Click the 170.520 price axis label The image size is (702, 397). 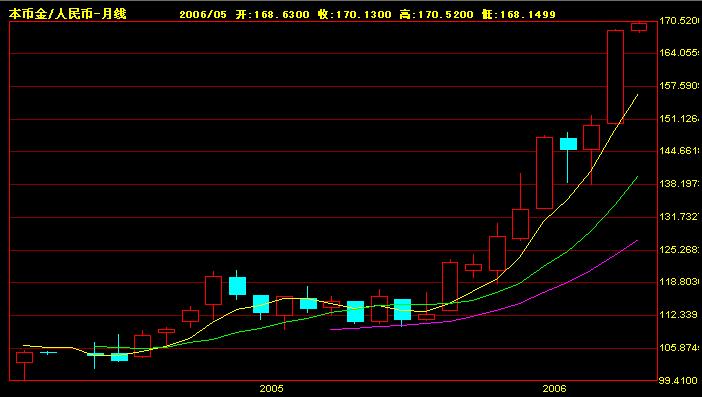coord(680,21)
